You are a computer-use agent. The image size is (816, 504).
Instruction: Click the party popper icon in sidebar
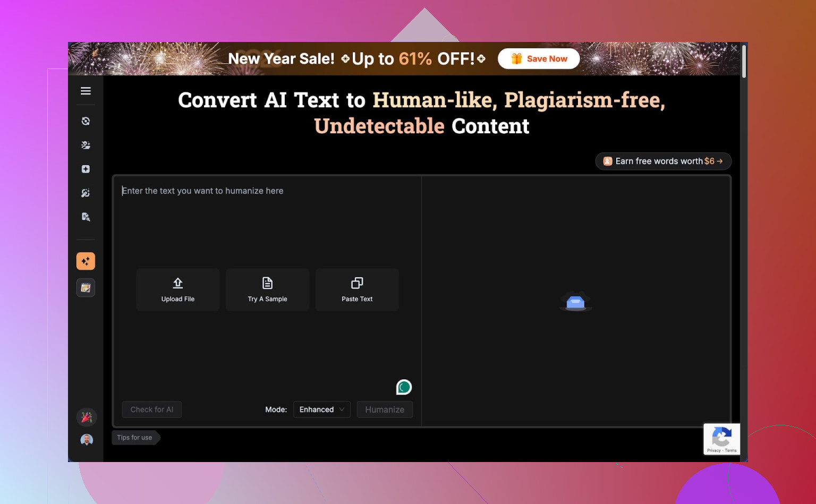(x=87, y=417)
